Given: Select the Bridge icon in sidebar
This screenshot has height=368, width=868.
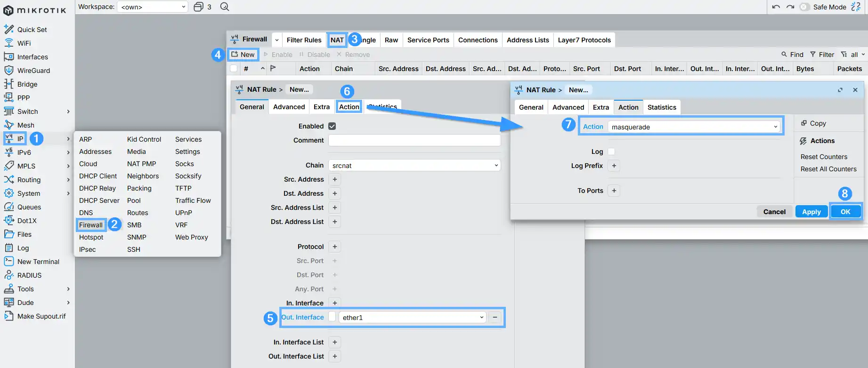Looking at the screenshot, I should [8, 84].
